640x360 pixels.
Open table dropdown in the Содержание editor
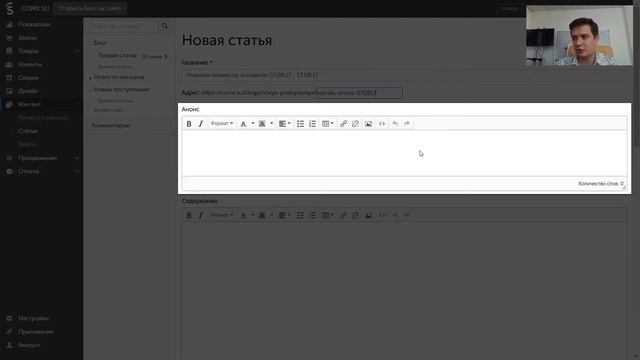click(x=327, y=215)
